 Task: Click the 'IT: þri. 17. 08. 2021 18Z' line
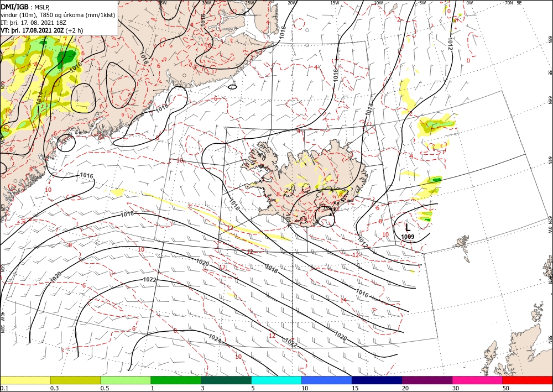pyautogui.click(x=34, y=23)
